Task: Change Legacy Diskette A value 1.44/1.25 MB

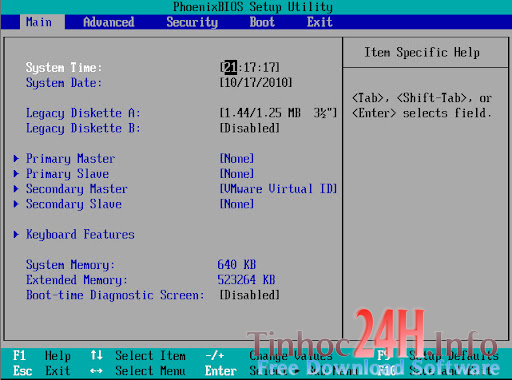Action: [278, 113]
